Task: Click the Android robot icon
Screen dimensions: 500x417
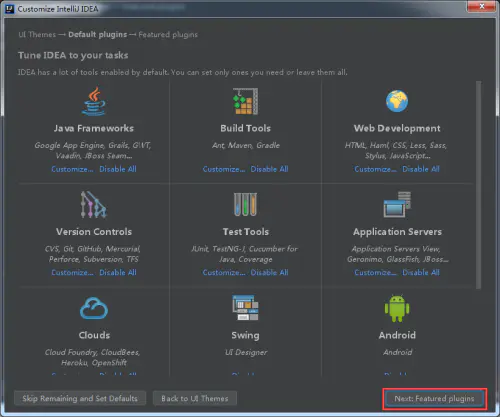Action: [397, 308]
